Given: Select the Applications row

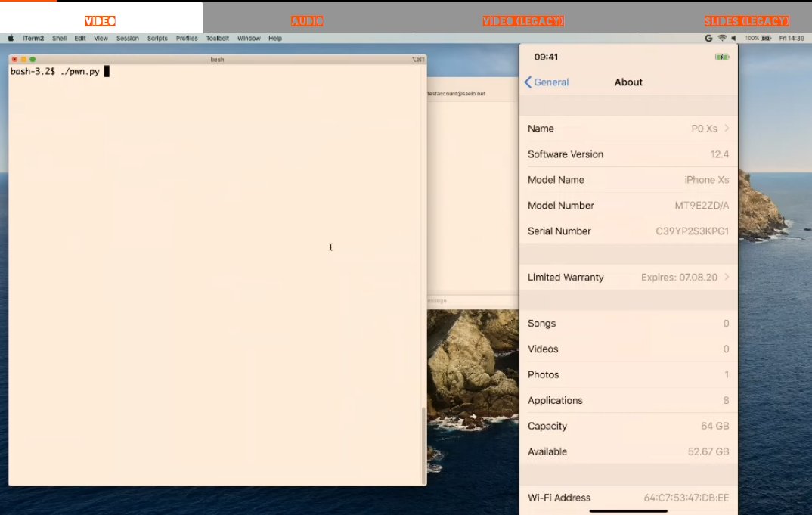Looking at the screenshot, I should (628, 401).
